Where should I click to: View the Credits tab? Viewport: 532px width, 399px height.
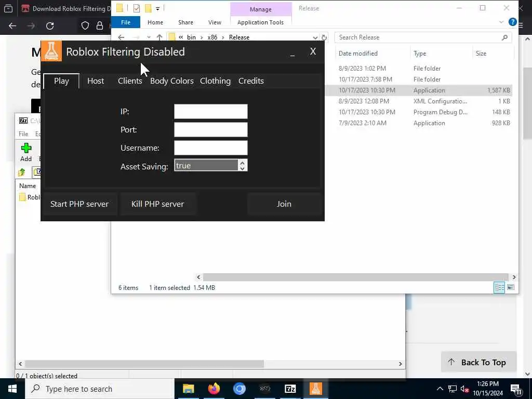(251, 81)
